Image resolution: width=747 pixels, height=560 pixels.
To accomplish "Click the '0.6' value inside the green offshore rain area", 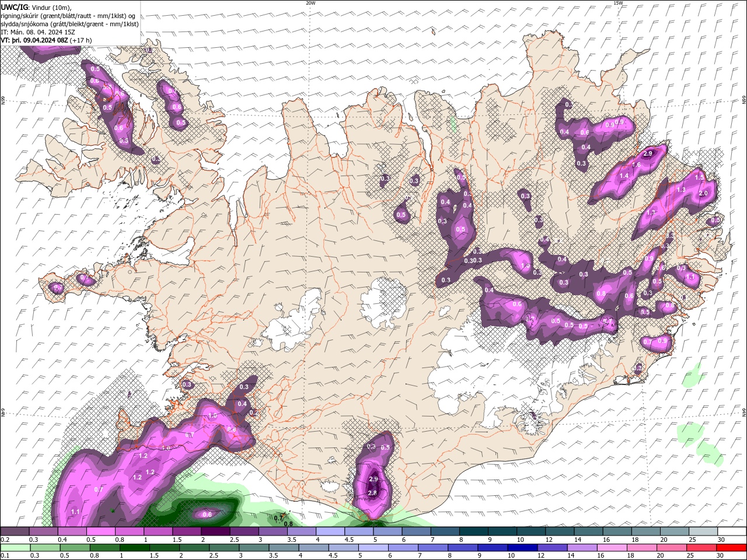I will 207,514.
